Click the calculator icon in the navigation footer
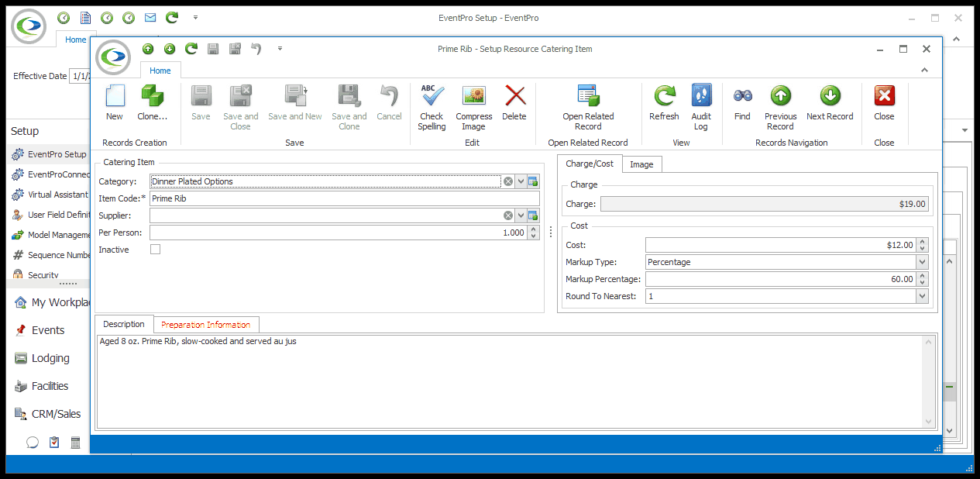 pyautogui.click(x=76, y=443)
